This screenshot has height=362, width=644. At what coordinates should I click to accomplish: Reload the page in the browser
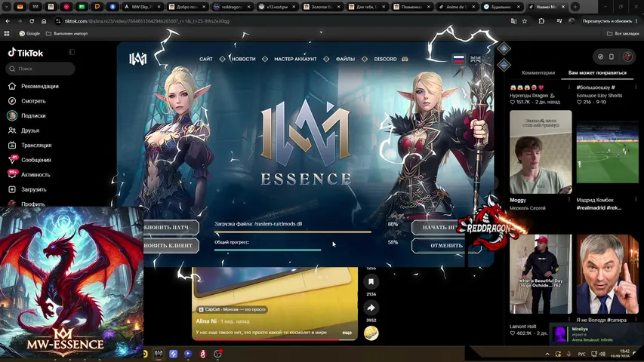point(32,21)
